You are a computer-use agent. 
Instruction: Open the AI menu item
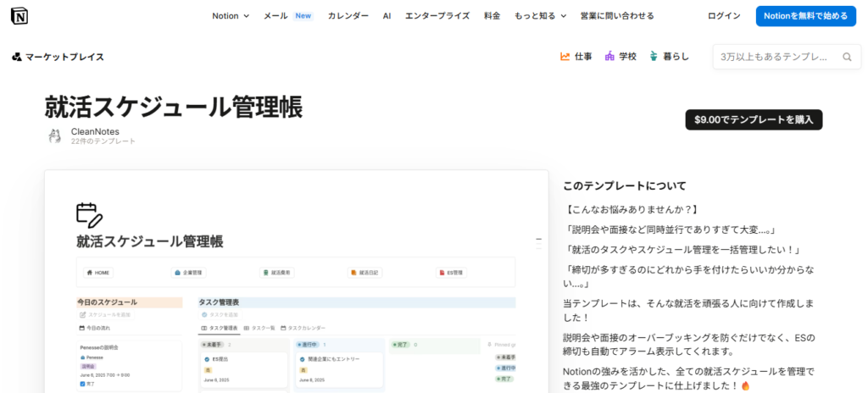pos(387,16)
